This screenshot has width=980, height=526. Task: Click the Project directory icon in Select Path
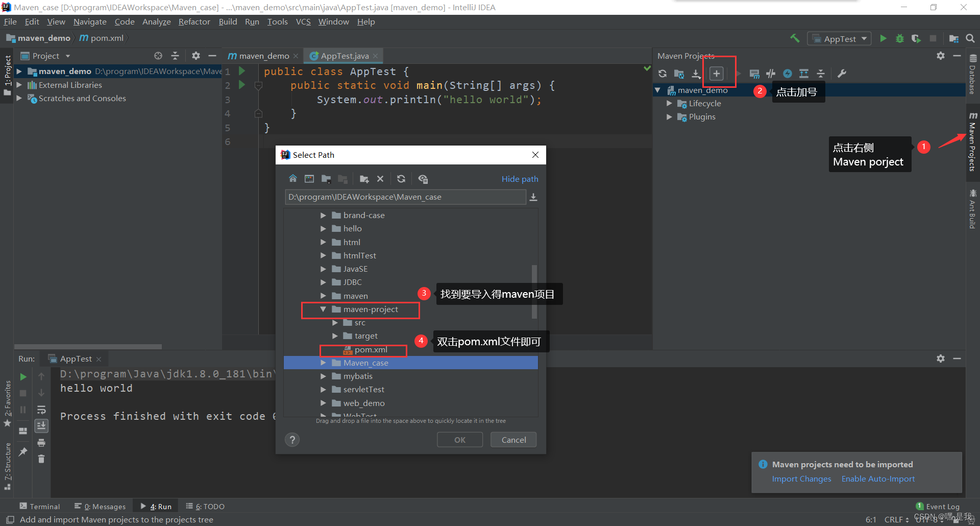point(326,179)
